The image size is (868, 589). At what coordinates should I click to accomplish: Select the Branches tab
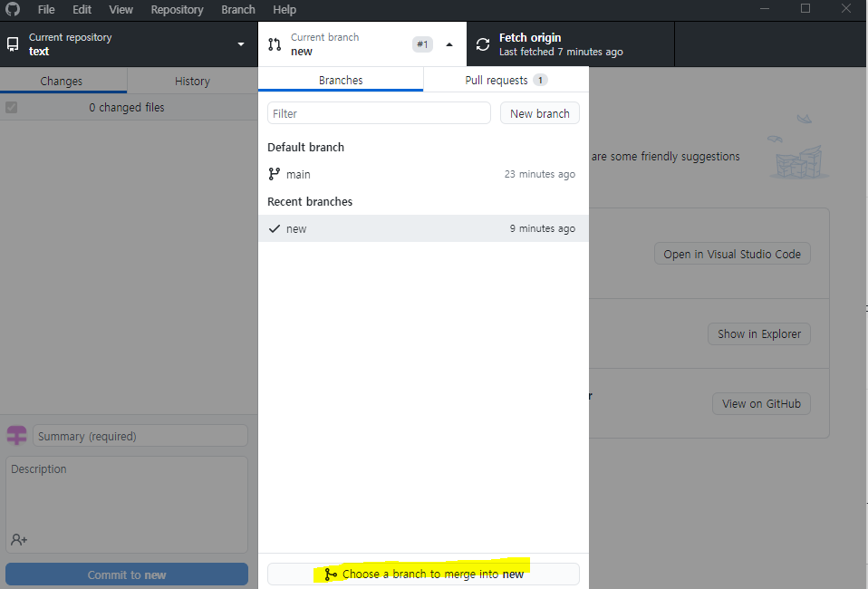341,80
